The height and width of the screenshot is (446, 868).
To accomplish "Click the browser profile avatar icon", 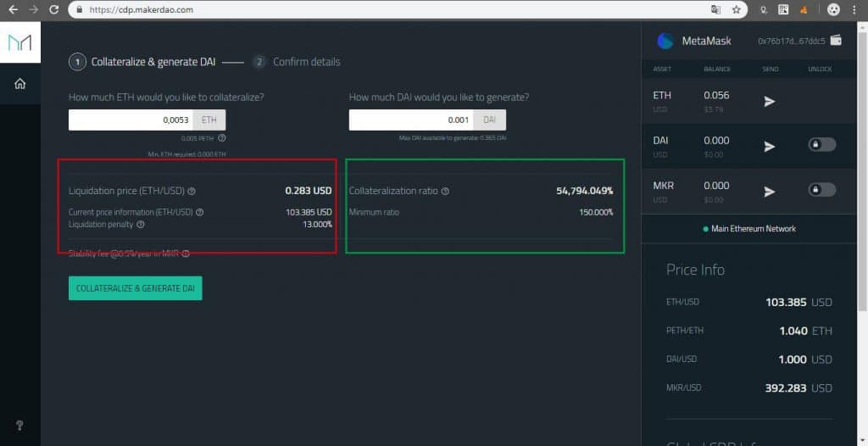I will tap(834, 9).
